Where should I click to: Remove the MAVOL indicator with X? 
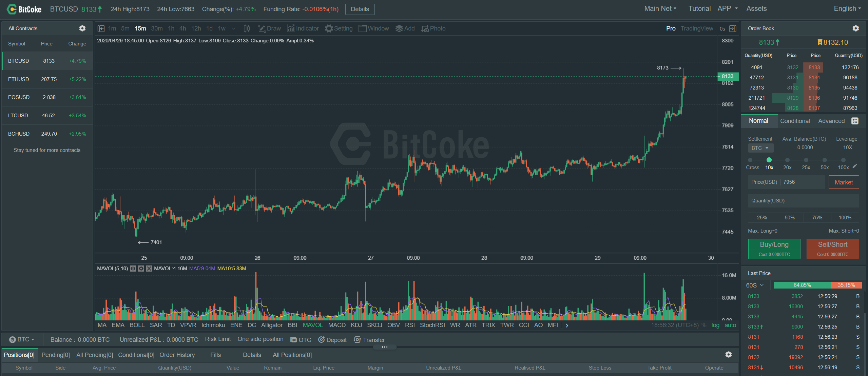point(149,269)
